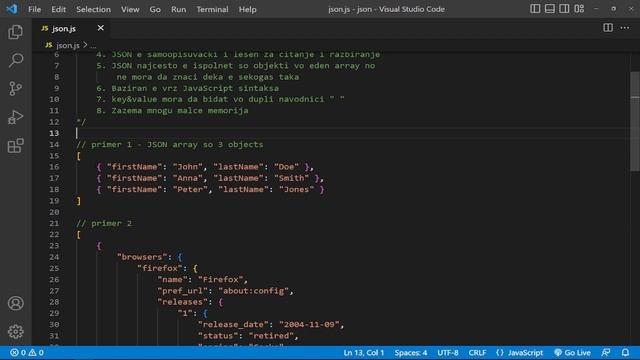Click the "2004-11-09" value
640x360 pixels.
pos(309,324)
